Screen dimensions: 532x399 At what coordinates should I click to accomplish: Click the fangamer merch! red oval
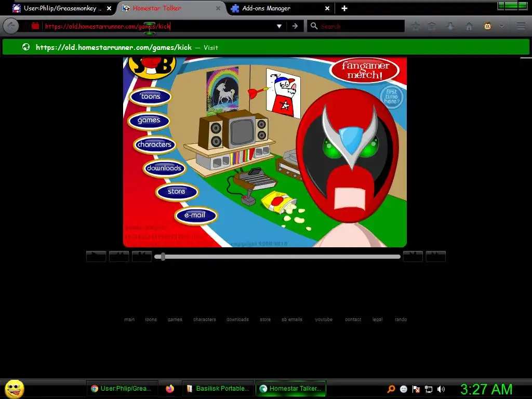click(x=365, y=70)
